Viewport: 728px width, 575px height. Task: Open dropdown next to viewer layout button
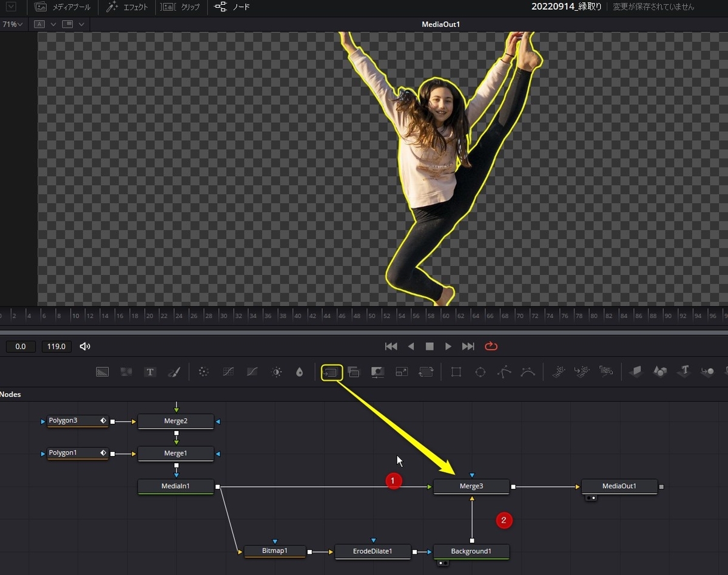(x=81, y=24)
